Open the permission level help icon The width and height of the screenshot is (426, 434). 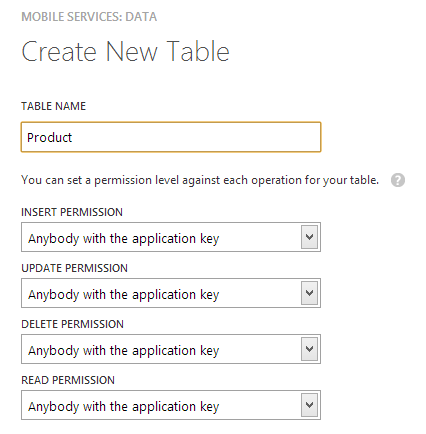coord(398,180)
